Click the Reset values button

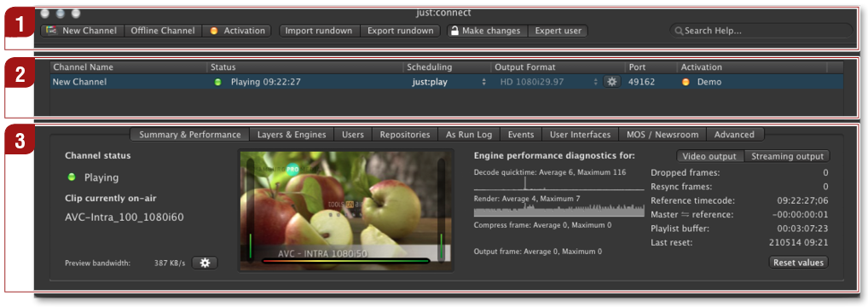coord(798,262)
